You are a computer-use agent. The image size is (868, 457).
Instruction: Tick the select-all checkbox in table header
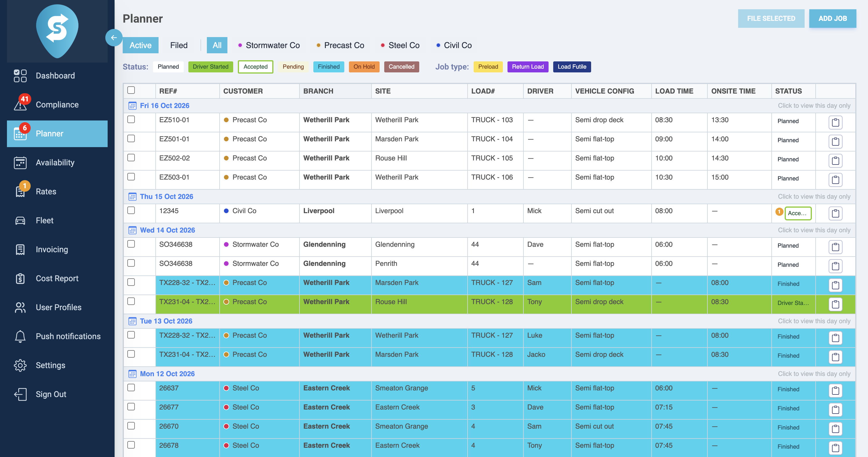(x=131, y=90)
